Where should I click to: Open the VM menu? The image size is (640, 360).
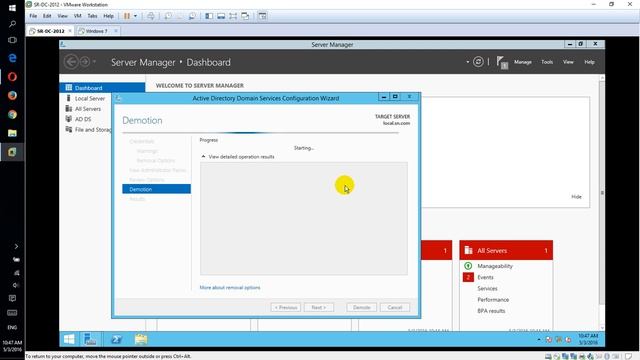point(78,16)
